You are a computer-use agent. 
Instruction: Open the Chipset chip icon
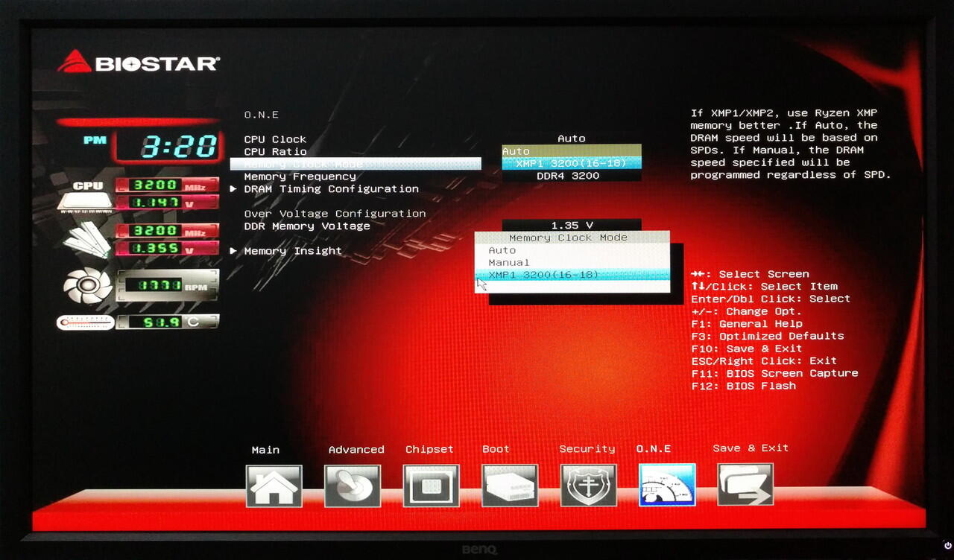click(431, 486)
